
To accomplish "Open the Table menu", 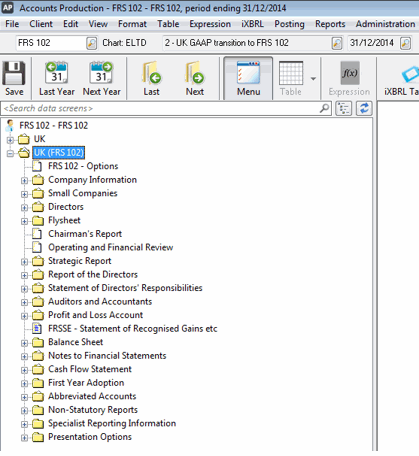I will pos(168,24).
